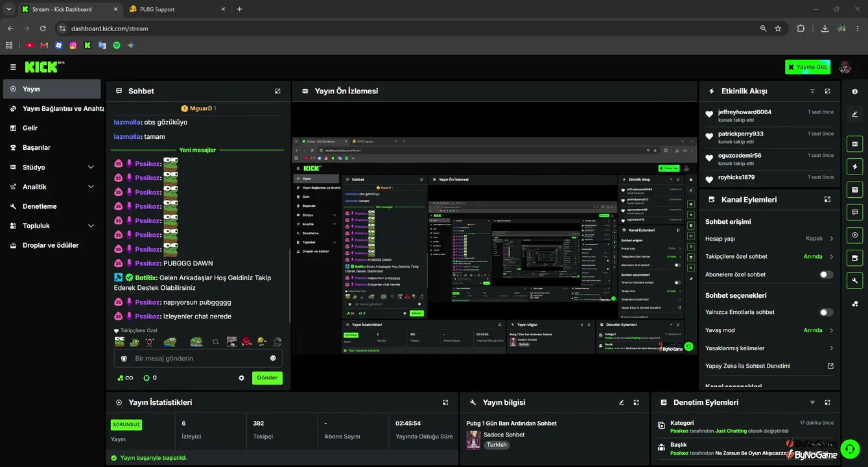
Task: Expand the Yayın bilgisi panel to fullscreen
Action: [x=637, y=402]
